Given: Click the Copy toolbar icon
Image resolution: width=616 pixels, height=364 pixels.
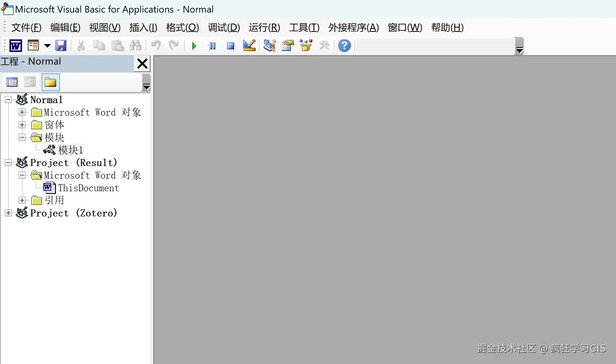Looking at the screenshot, I should click(99, 46).
